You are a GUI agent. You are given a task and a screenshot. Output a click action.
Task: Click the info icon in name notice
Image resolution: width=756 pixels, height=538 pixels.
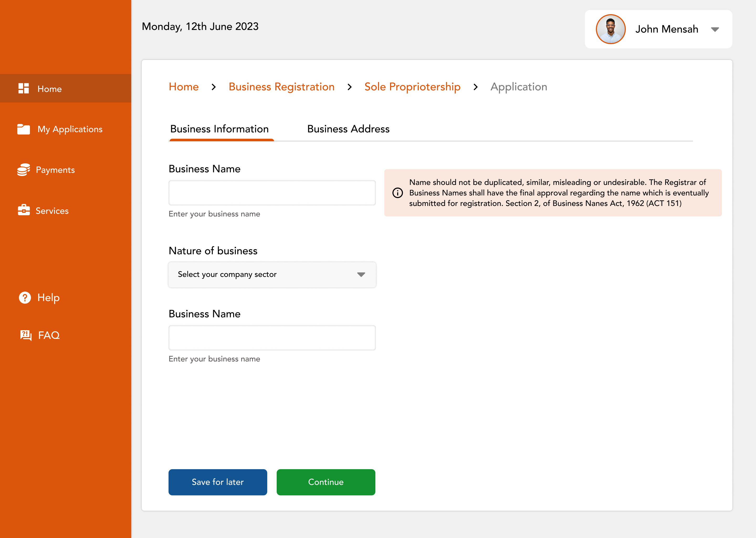click(x=397, y=193)
